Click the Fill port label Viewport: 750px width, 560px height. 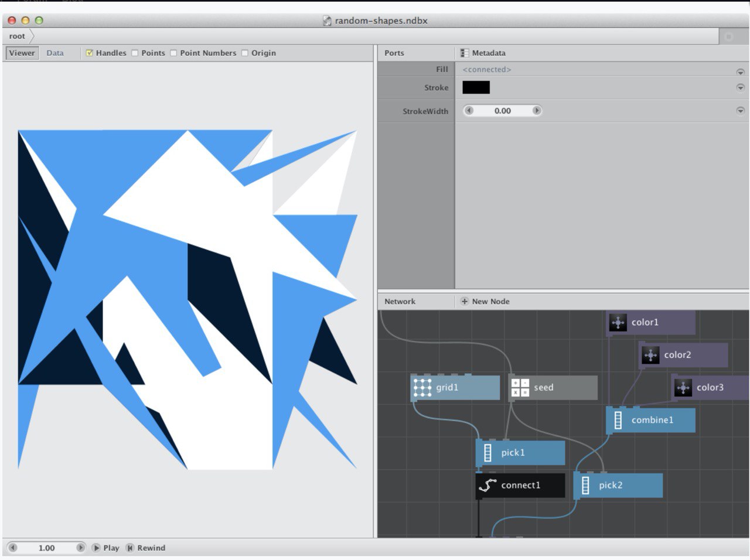[442, 69]
